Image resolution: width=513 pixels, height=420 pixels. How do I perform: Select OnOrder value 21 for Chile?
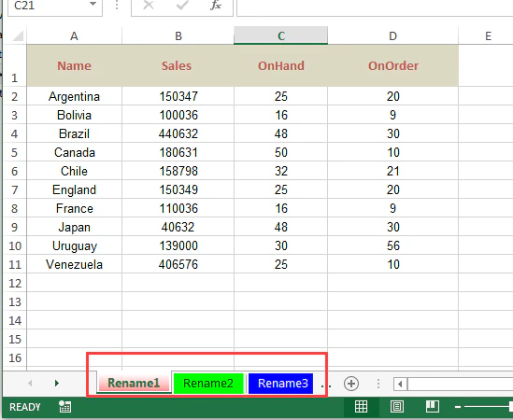tap(393, 171)
